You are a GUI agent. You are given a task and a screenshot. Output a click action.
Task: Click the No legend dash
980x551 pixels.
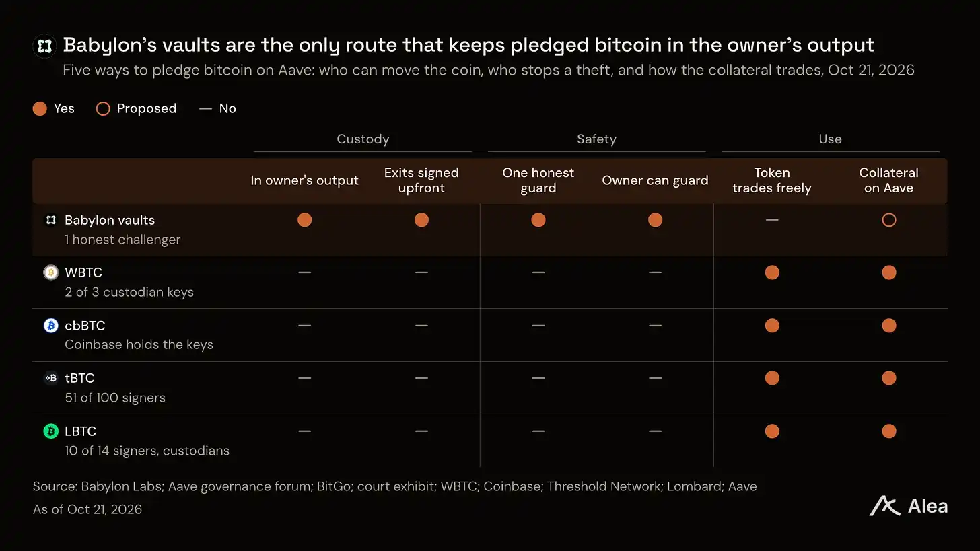tap(206, 108)
